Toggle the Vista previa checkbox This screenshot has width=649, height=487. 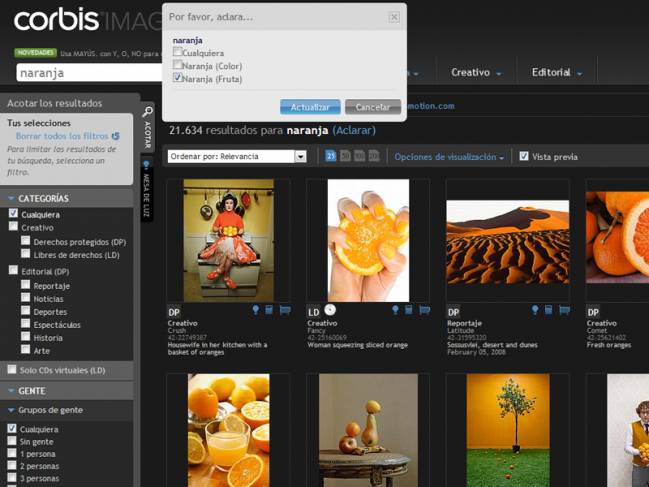point(524,156)
